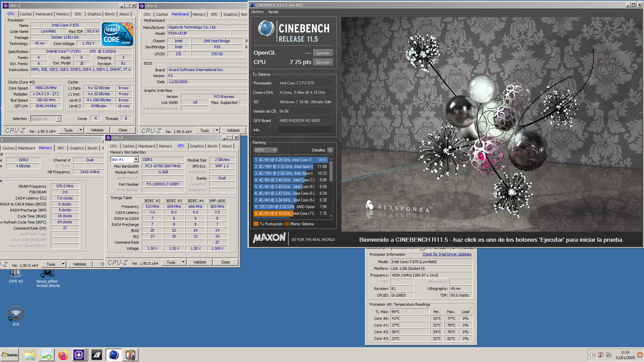Screen dimensions: 644x362
Task: Run the CPU Ejecutar benchmark
Action: coord(323,62)
